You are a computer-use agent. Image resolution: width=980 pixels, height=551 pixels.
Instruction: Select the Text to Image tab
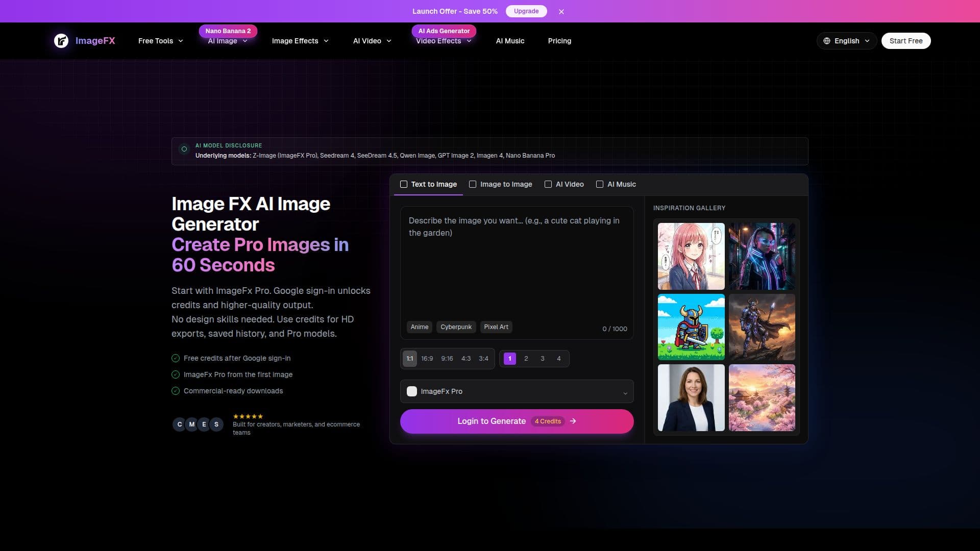[428, 184]
